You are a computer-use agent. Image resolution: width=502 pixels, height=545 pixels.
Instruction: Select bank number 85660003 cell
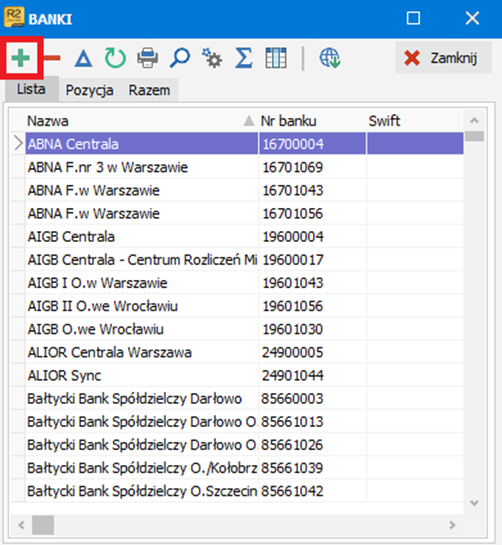(312, 399)
